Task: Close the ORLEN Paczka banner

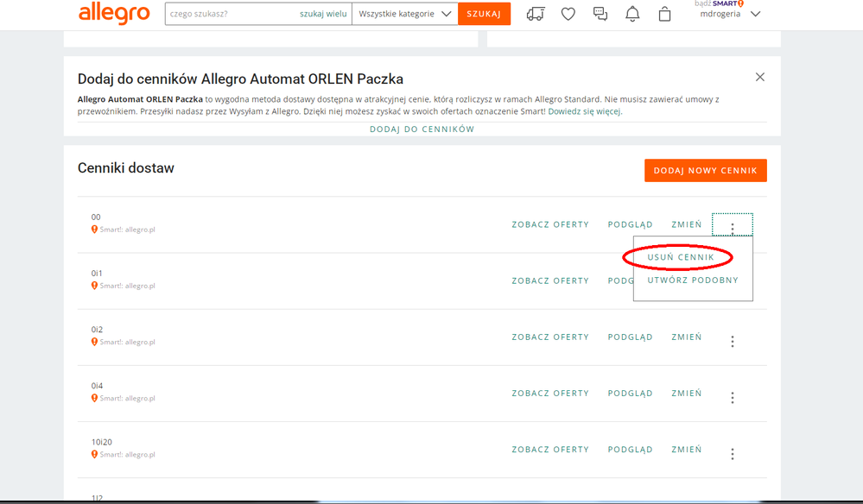Action: point(760,77)
